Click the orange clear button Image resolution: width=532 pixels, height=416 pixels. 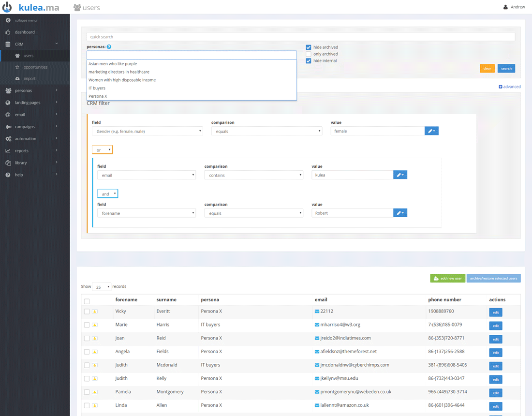click(x=487, y=69)
